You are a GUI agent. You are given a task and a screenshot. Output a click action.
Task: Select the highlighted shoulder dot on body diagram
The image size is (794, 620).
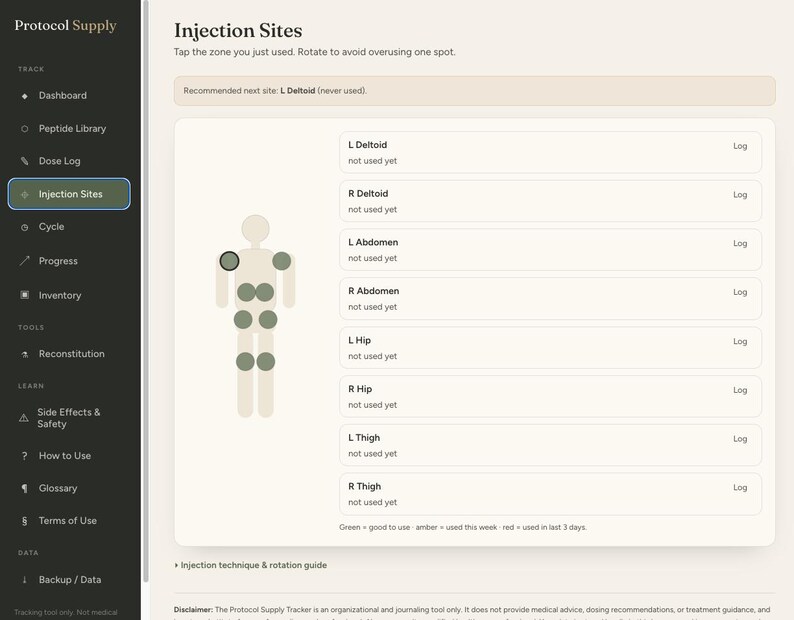coord(229,261)
